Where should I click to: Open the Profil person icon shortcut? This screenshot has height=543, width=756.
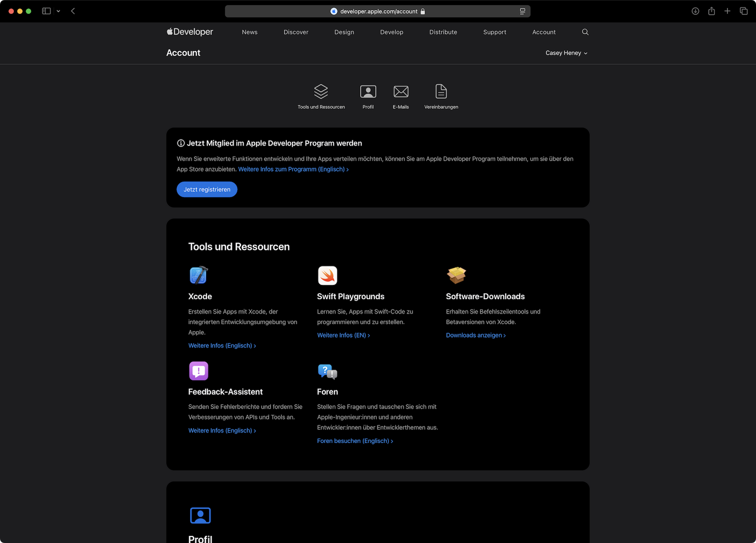(x=368, y=91)
